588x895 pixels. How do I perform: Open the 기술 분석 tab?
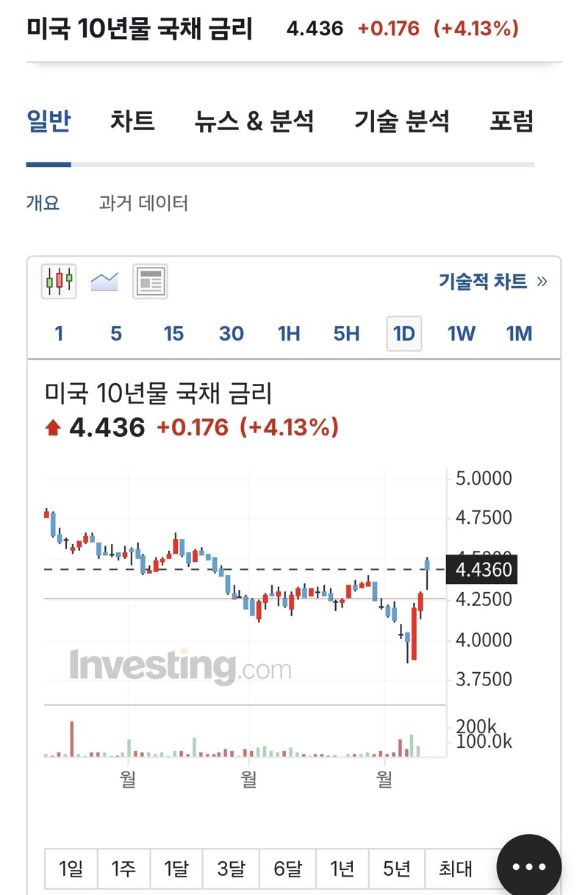pyautogui.click(x=402, y=121)
